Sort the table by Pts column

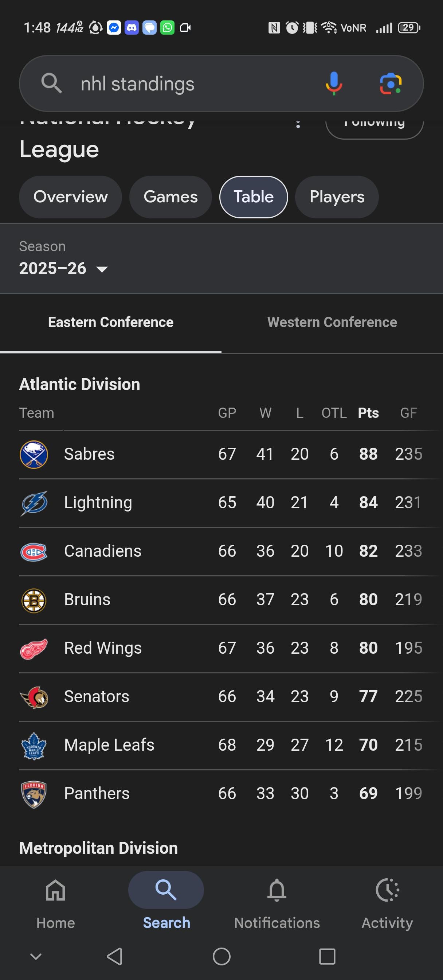368,413
